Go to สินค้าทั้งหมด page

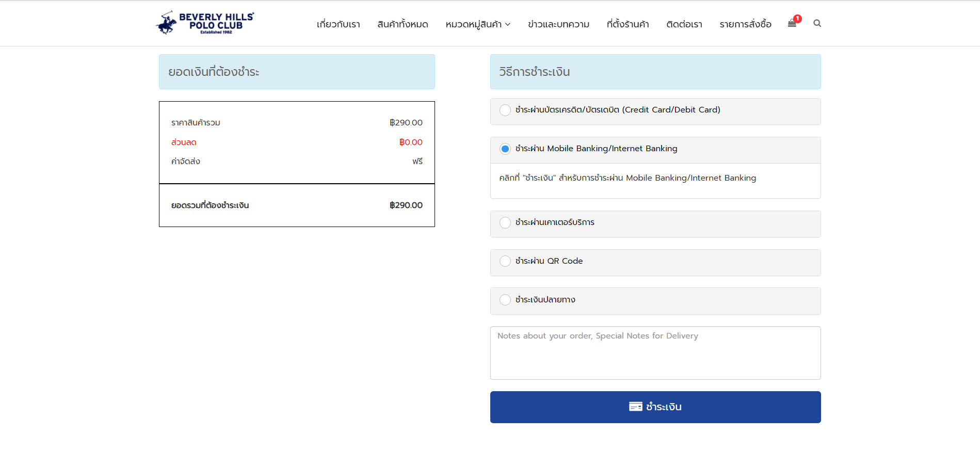tap(403, 24)
